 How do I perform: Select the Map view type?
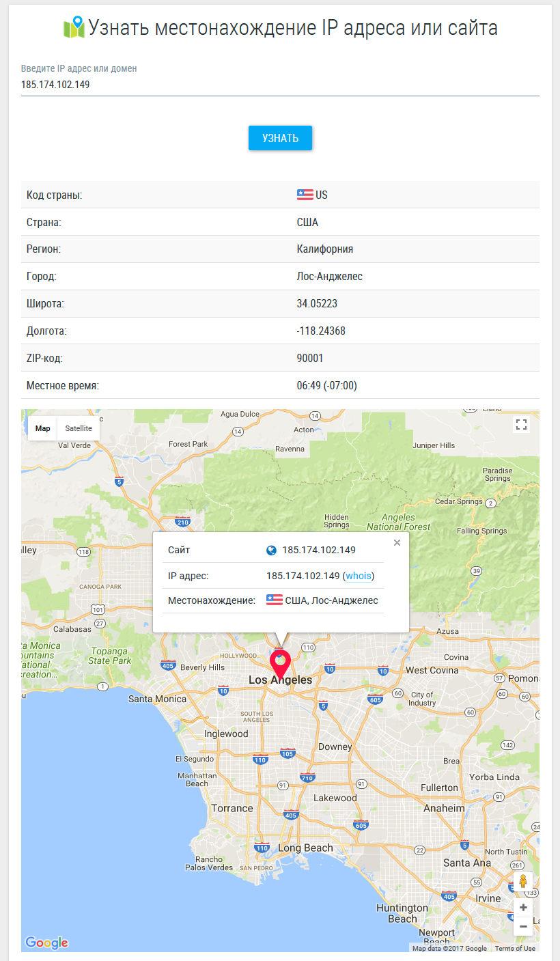(x=43, y=428)
